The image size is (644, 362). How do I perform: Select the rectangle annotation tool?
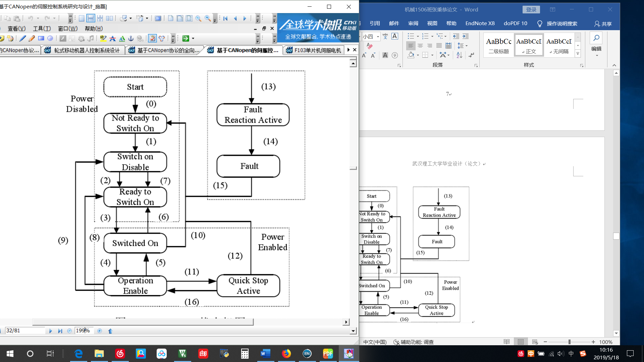pyautogui.click(x=41, y=39)
